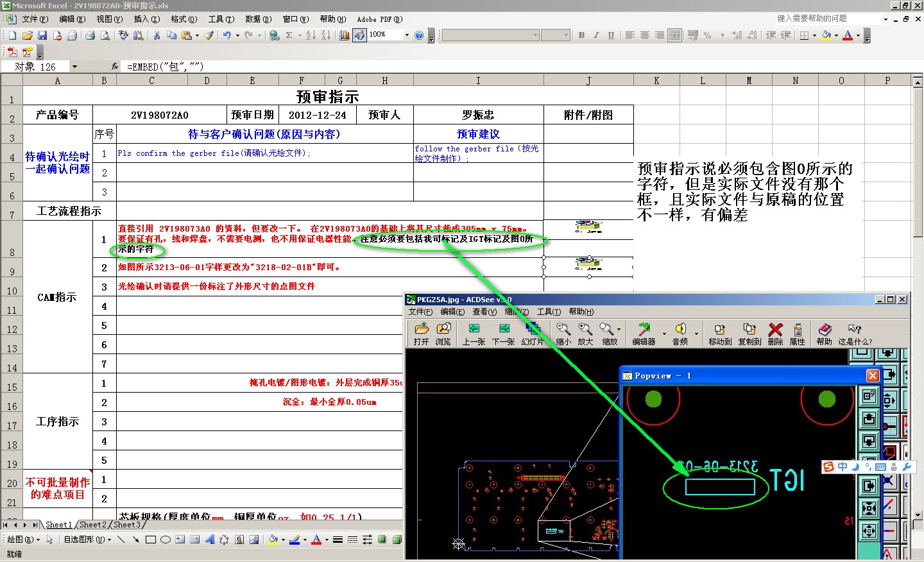Click the Cut scissors icon

point(157,35)
